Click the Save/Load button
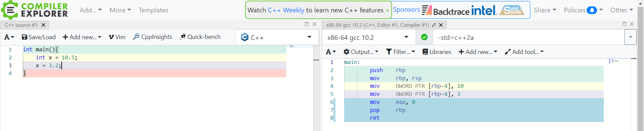The width and height of the screenshot is (644, 131). coord(39,37)
